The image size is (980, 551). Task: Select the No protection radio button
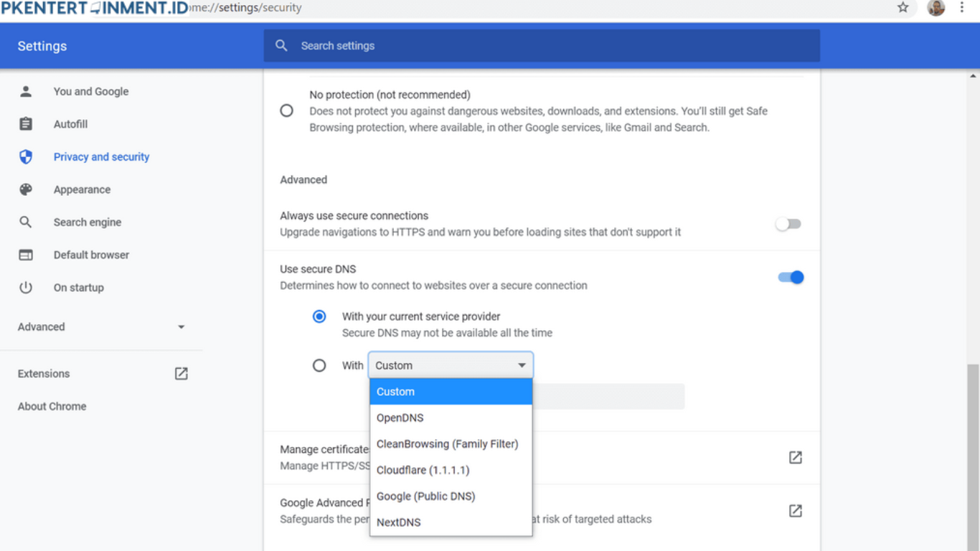(x=287, y=111)
